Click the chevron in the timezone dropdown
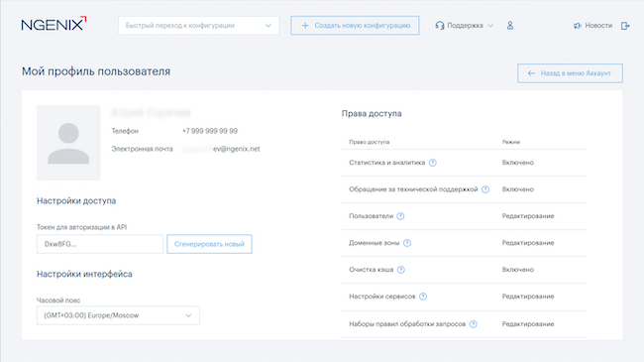This screenshot has height=362, width=644. coord(188,315)
